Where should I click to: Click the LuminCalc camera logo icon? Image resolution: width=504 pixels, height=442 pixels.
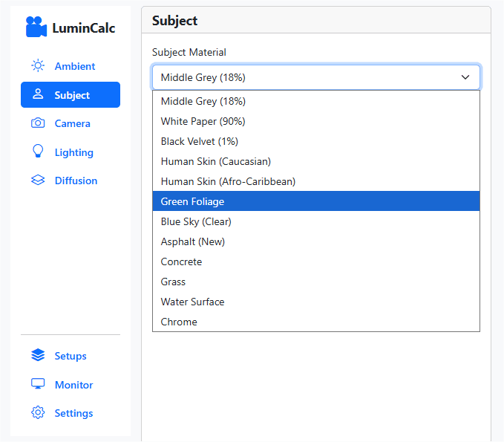click(36, 27)
